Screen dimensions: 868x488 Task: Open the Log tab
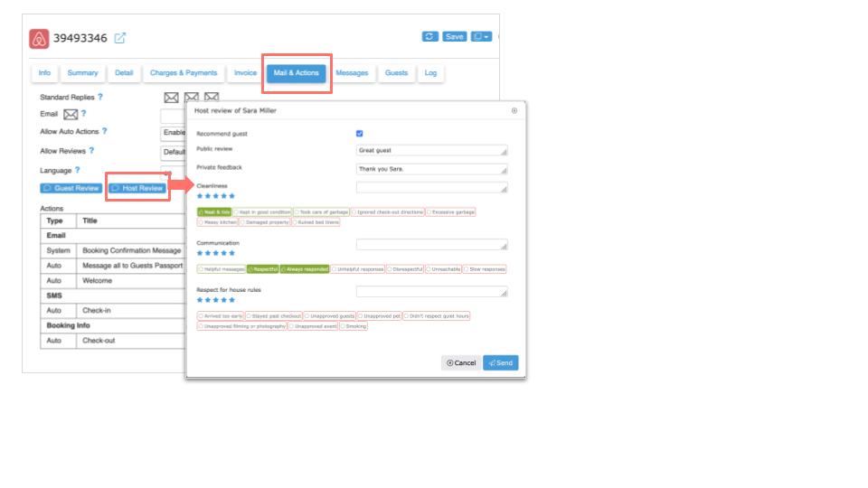(430, 73)
